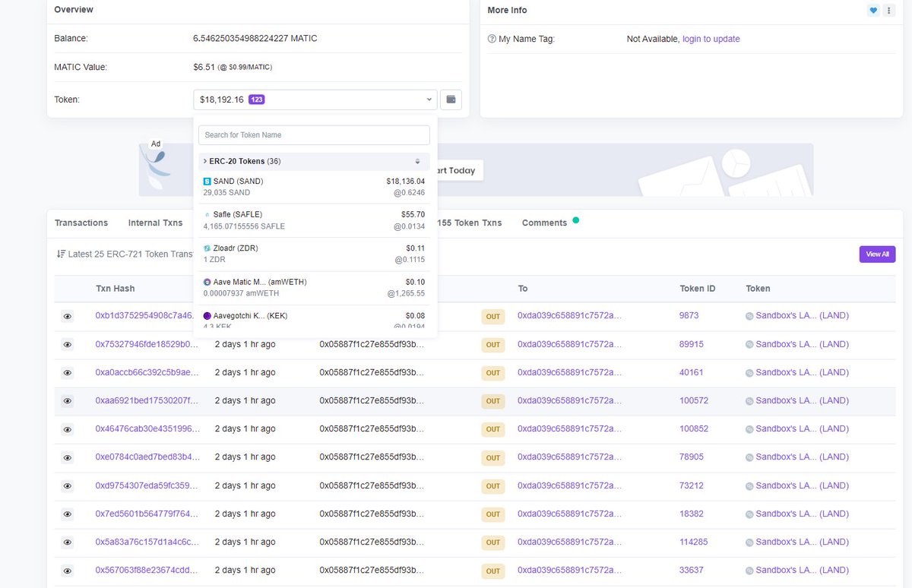The image size is (912, 588).
Task: Select the Safle (SAFLE) token entry
Action: point(314,220)
